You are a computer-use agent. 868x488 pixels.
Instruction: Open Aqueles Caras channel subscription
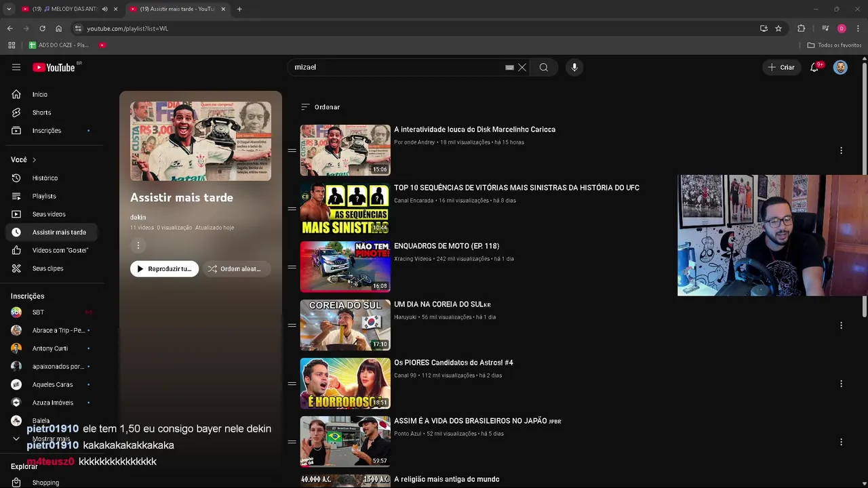52,384
